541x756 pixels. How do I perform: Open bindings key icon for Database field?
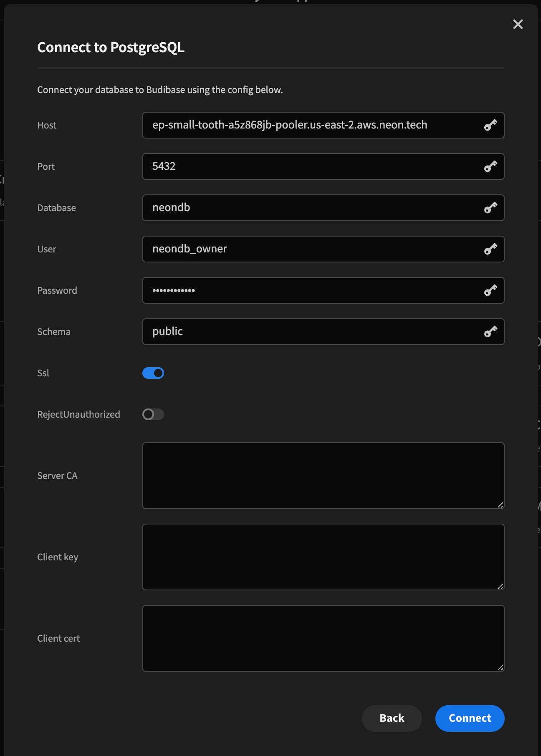[x=490, y=208]
